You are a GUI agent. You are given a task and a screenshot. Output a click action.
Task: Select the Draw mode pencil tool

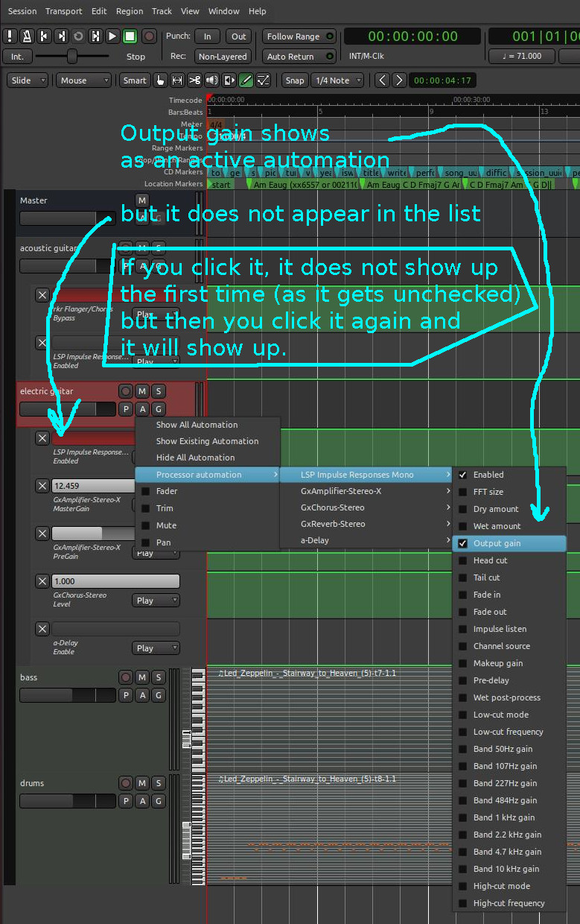tap(246, 80)
